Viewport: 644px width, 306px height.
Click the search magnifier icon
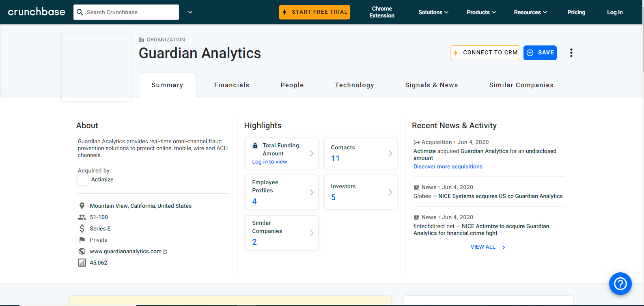pyautogui.click(x=80, y=12)
